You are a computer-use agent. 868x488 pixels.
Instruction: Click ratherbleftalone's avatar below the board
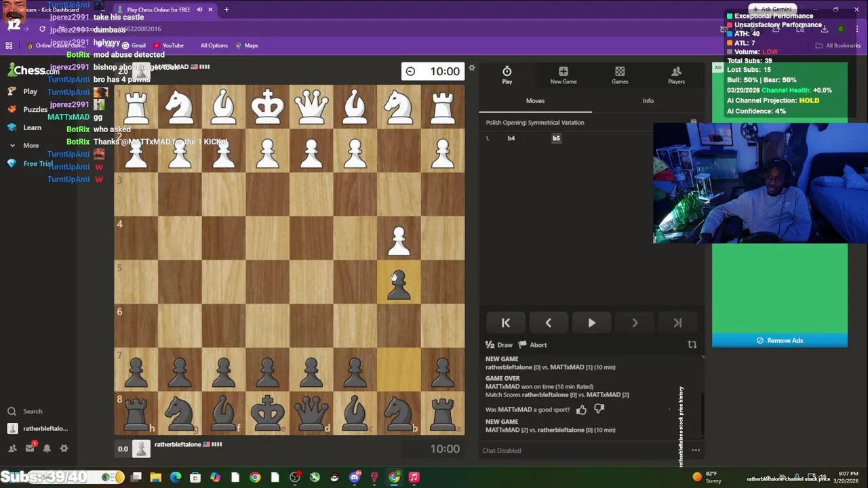[x=141, y=449]
